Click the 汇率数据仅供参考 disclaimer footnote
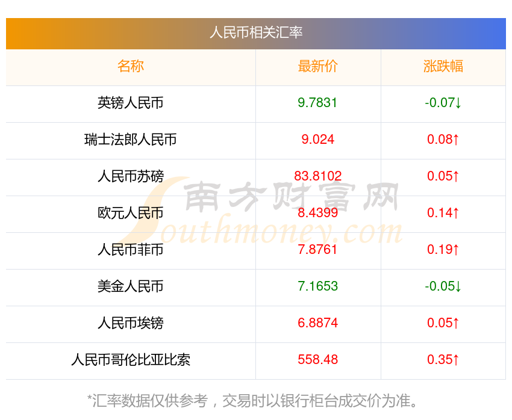The width and height of the screenshot is (512, 420). point(252,401)
